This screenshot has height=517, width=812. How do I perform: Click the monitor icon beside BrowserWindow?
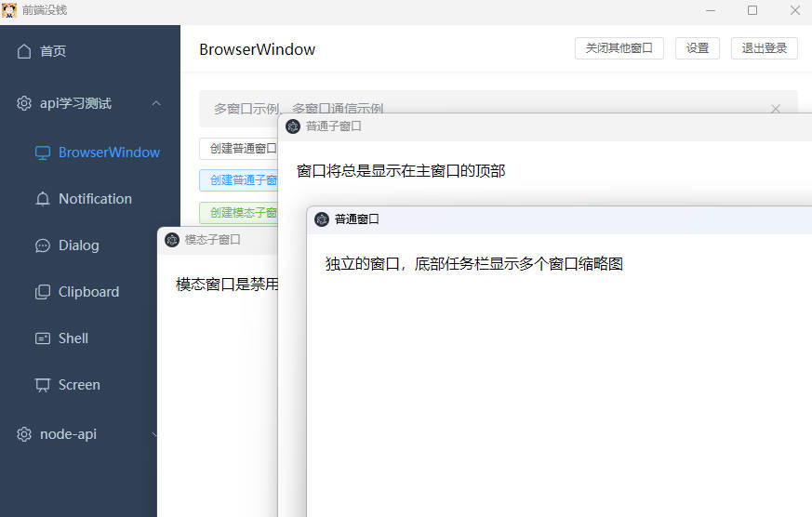pos(43,152)
